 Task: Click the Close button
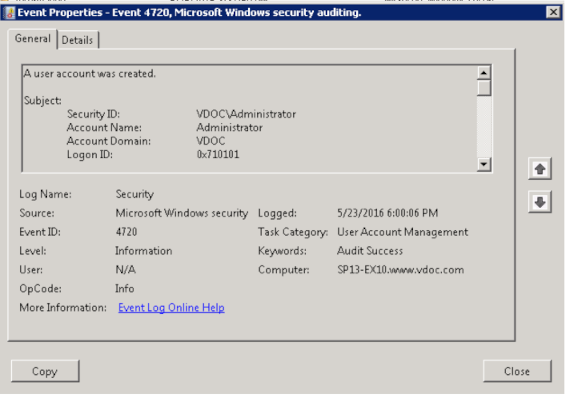coord(517,371)
